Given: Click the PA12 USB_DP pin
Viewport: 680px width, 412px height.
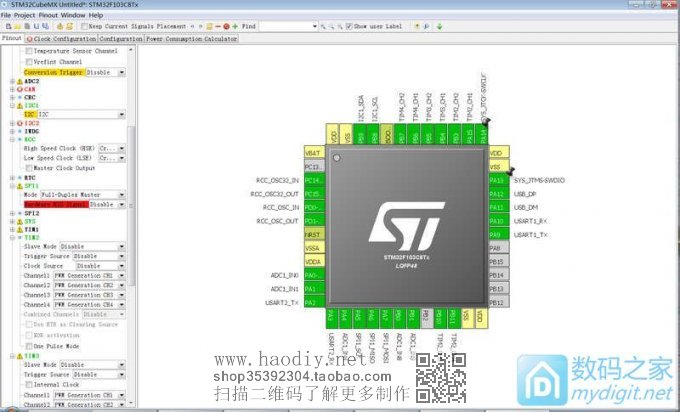Looking at the screenshot, I should [x=496, y=193].
